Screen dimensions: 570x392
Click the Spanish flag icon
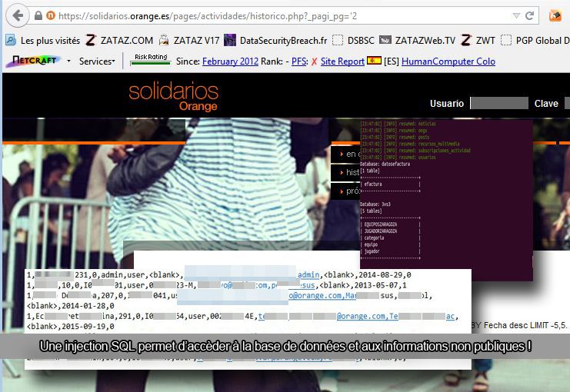(x=374, y=60)
